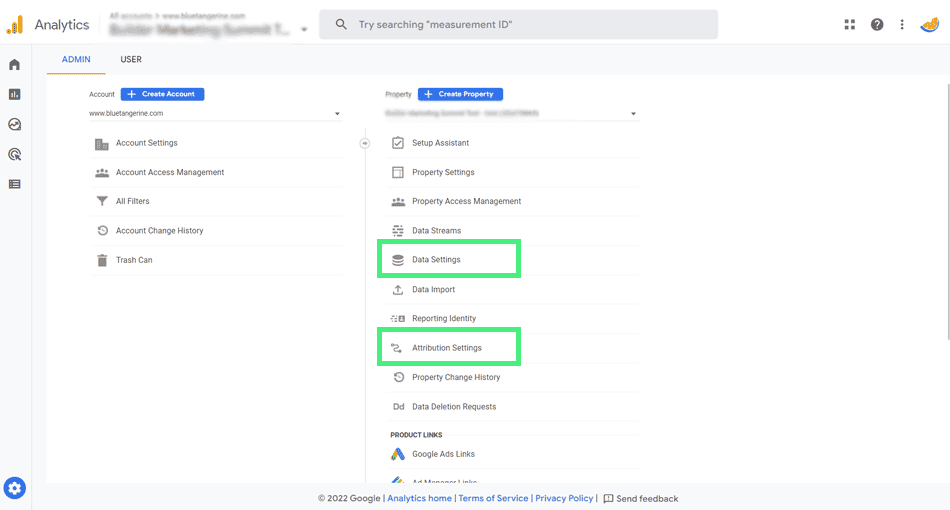Focus the search field

(519, 25)
